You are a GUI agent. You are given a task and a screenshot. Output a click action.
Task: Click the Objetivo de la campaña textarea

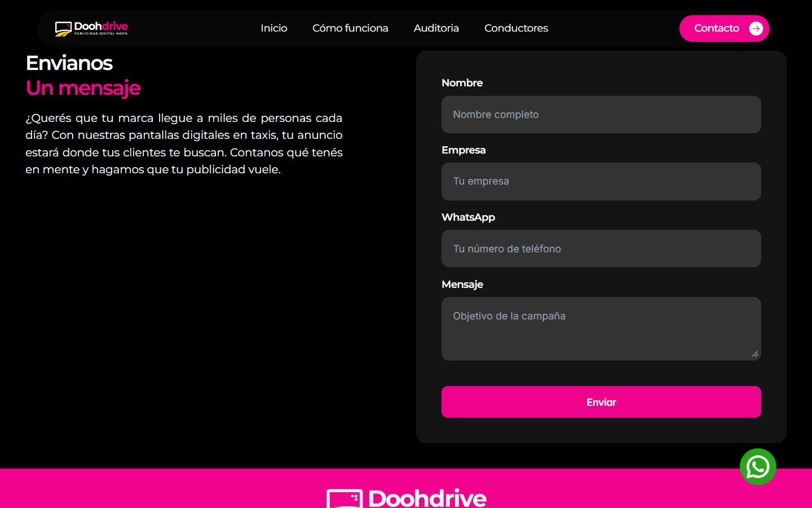pos(601,329)
